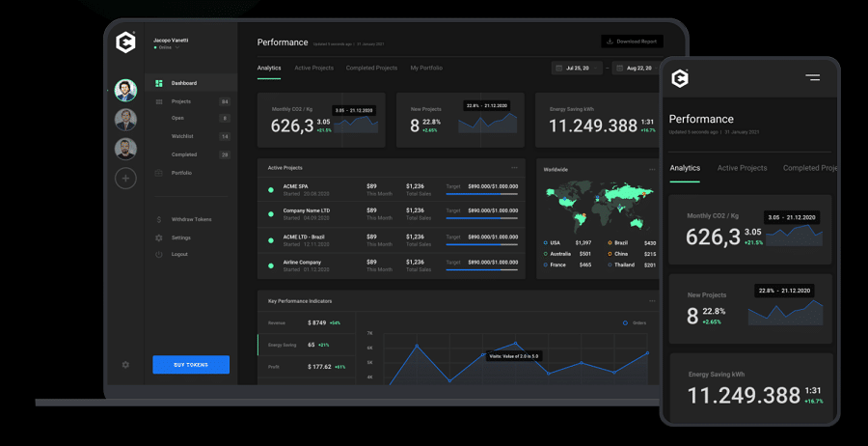Click the Download Report button

coord(632,42)
